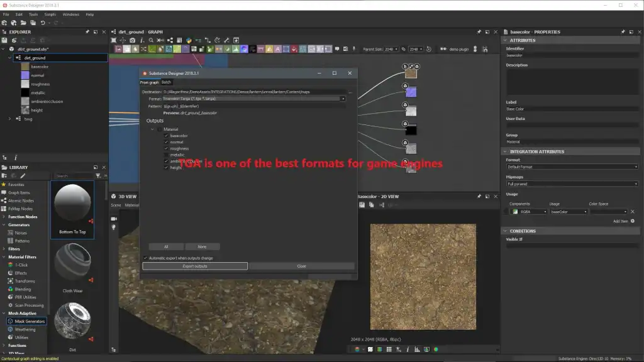Click the export Pattern input field
Viewport: 644px width, 362px height.
point(254,106)
